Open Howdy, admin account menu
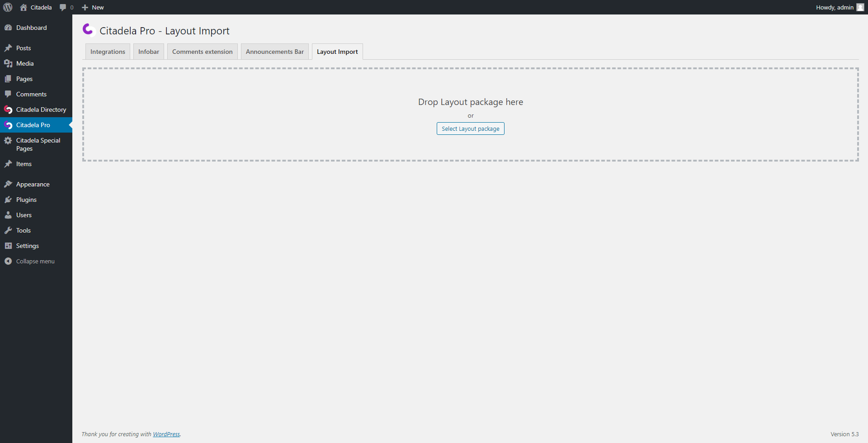 click(x=840, y=7)
